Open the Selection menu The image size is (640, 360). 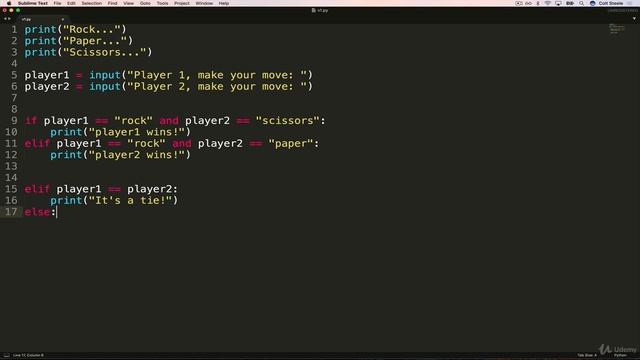point(91,3)
